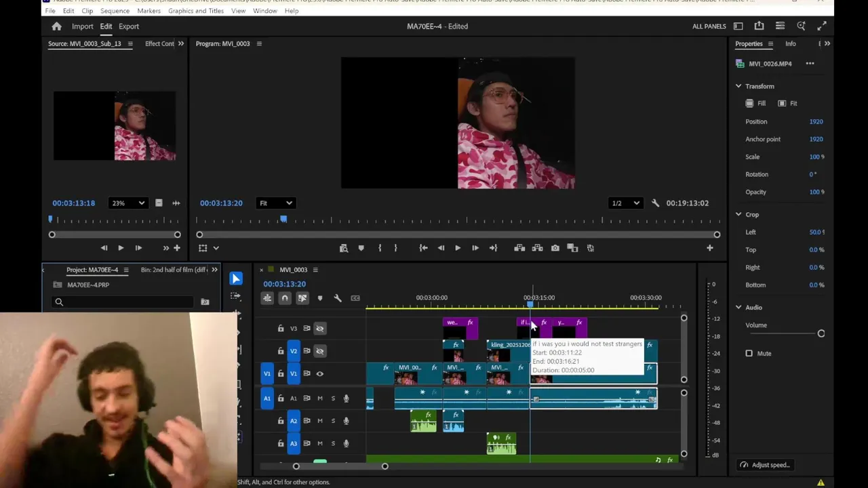This screenshot has width=868, height=488.
Task: Open Source monitor zoom level 23% dropdown
Action: pos(128,203)
